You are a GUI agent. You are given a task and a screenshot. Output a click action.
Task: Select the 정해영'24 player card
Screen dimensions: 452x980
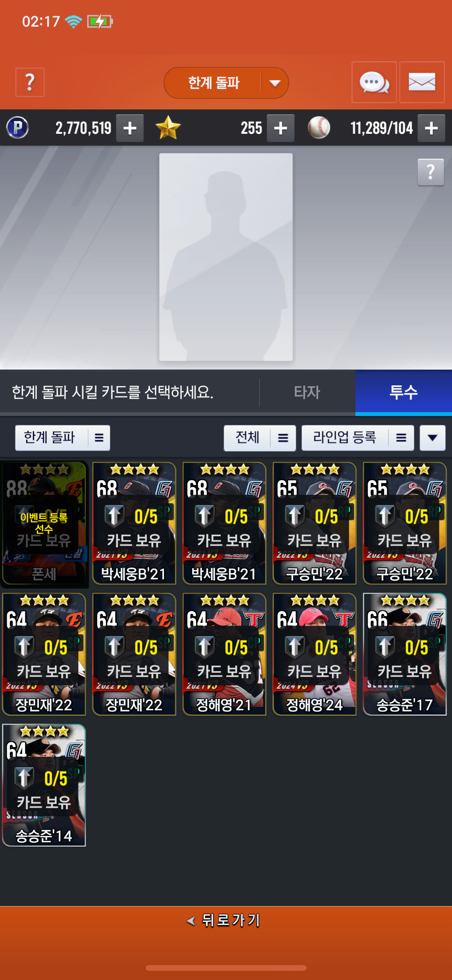click(x=314, y=654)
